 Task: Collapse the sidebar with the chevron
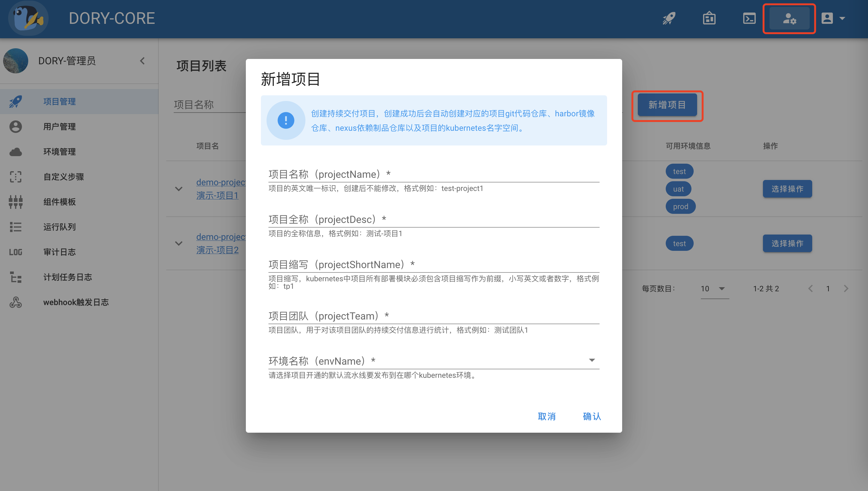tap(142, 61)
